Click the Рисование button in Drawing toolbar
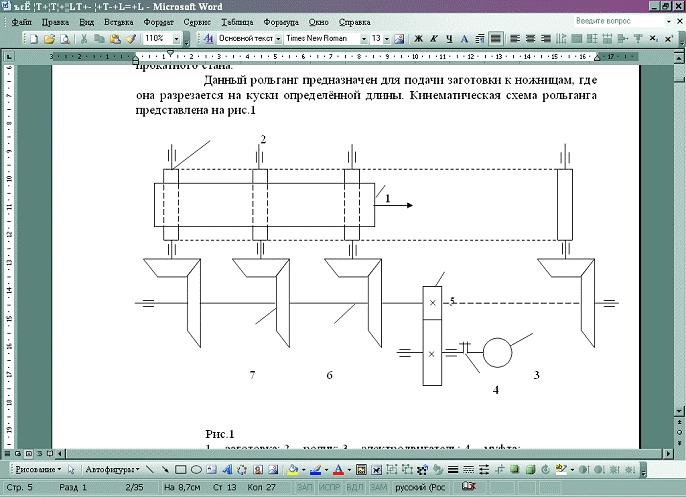 pos(34,469)
